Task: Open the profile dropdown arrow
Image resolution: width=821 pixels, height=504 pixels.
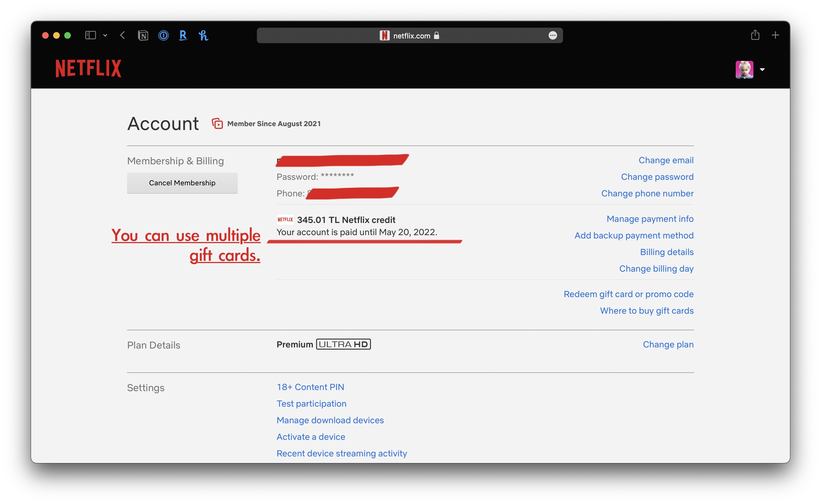Action: point(762,70)
